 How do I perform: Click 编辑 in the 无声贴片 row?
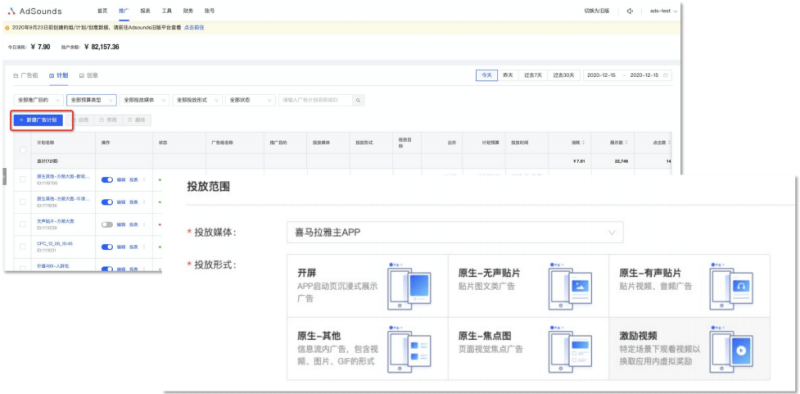point(121,225)
